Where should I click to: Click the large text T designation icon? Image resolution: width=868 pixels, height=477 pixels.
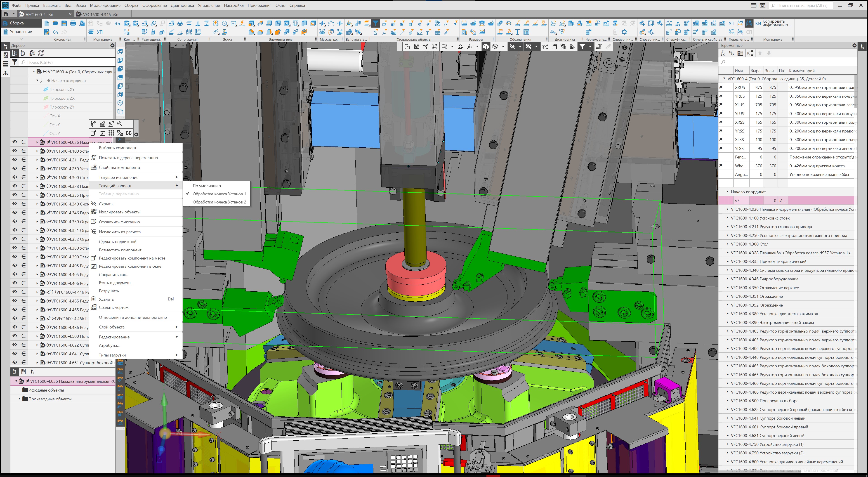[517, 32]
